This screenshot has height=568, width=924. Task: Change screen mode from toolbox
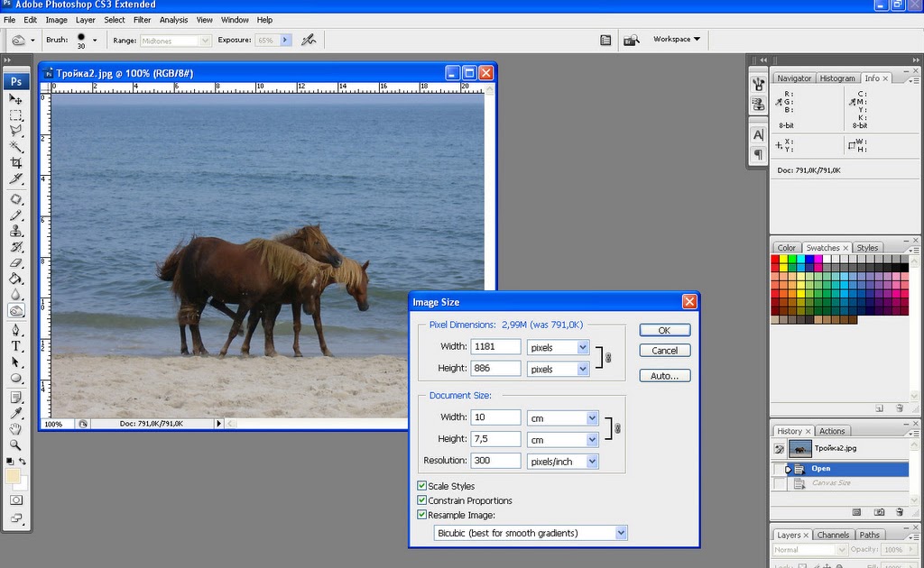pos(16,518)
